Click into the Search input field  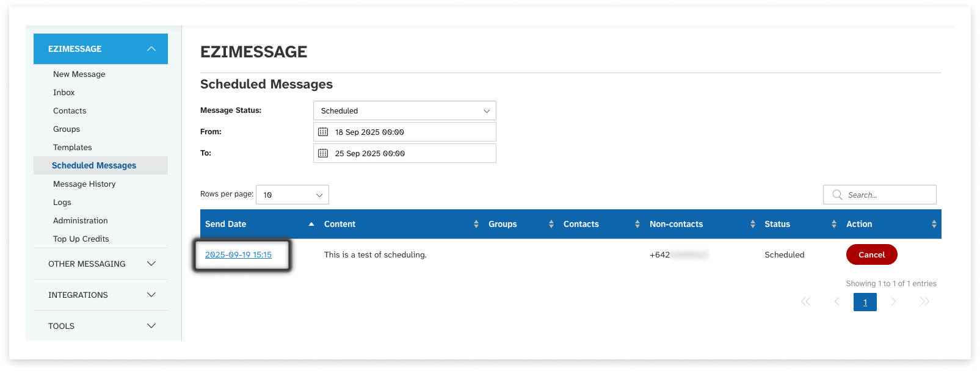[x=888, y=195]
